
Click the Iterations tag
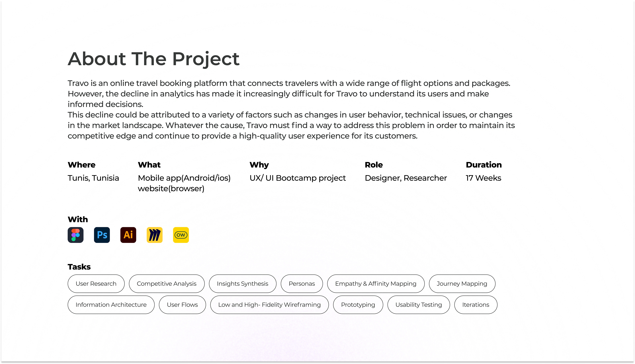coord(476,305)
